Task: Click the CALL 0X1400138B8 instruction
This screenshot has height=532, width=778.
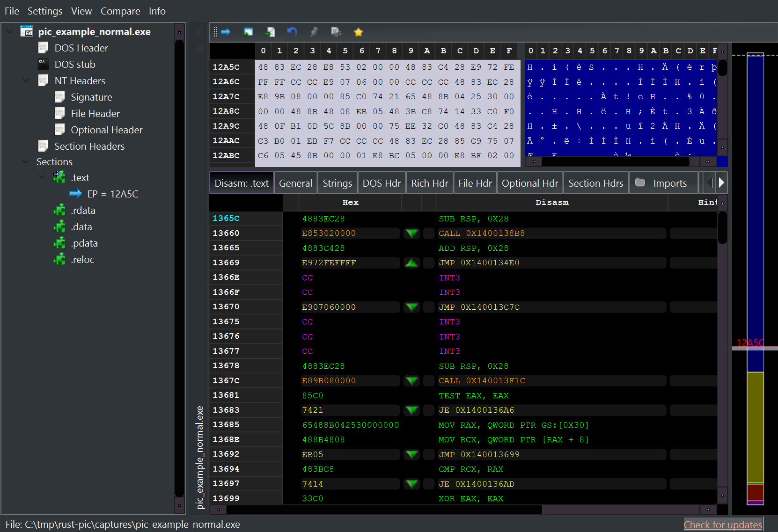Action: click(482, 233)
